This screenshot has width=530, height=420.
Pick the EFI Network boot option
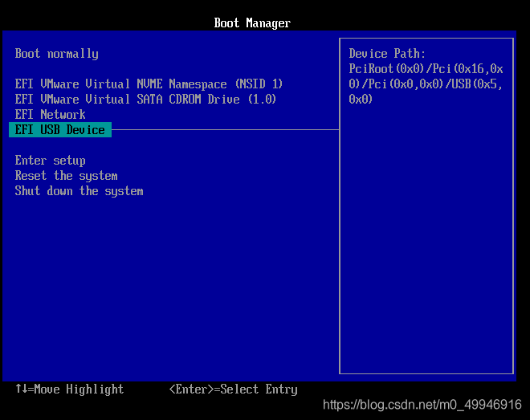50,114
